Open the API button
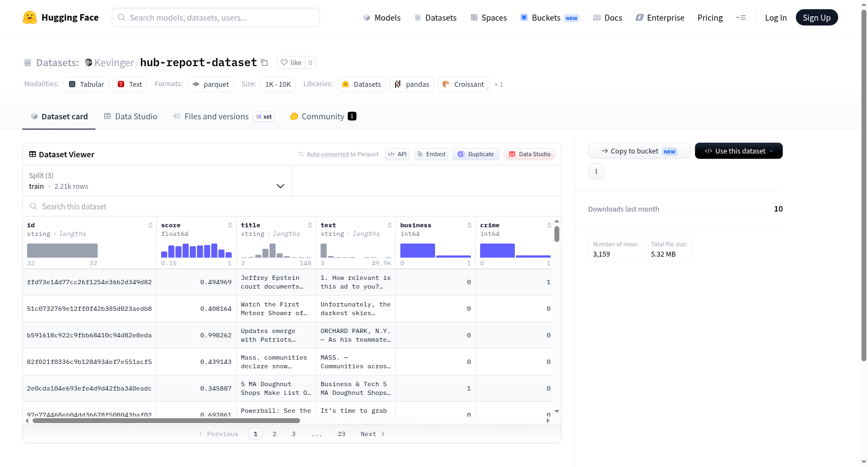Viewport: 868px width, 467px height. click(x=397, y=154)
